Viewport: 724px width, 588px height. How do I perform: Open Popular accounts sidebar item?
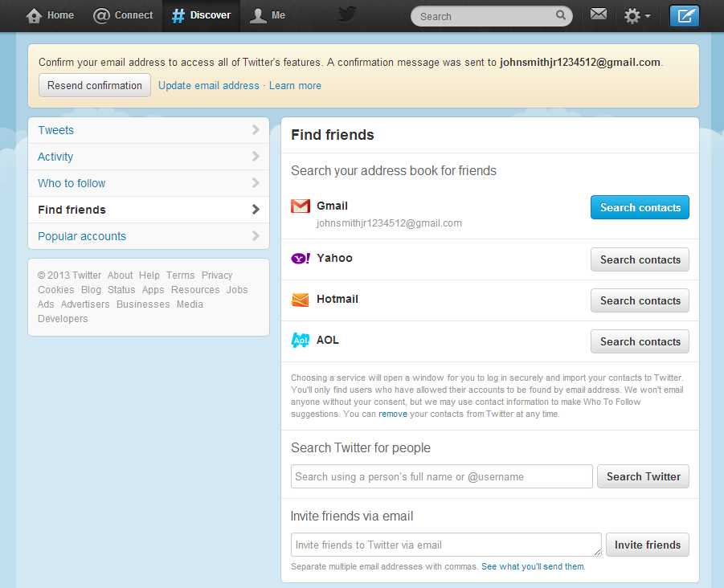[149, 236]
